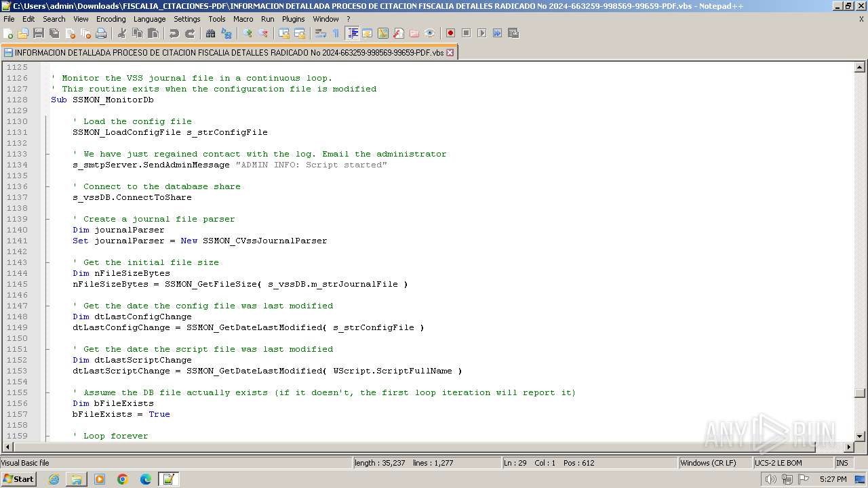Click the horizontal scrollbar right arrow
The image size is (868, 488).
coord(849,447)
